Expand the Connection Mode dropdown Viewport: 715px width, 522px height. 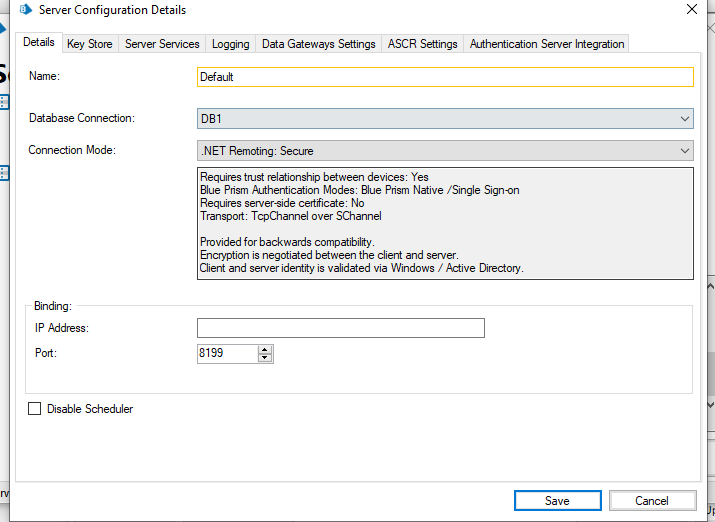click(445, 151)
